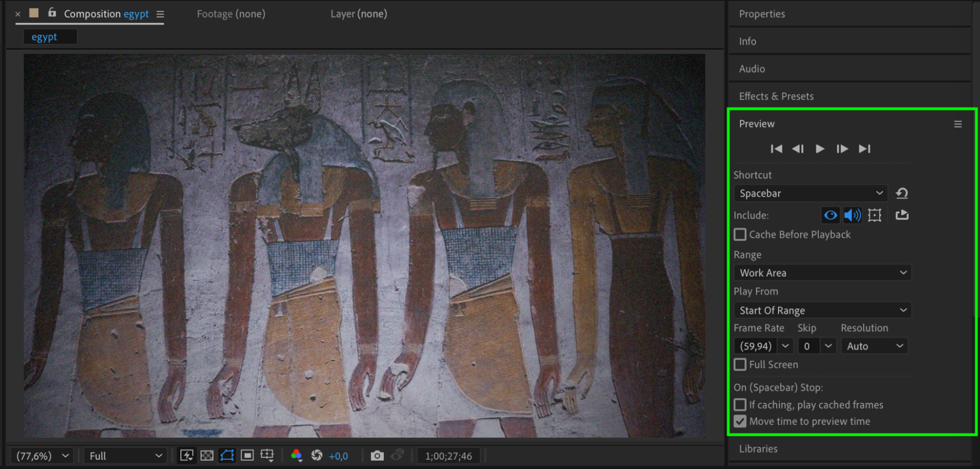Switch to the Footage (none) tab
This screenshot has height=469, width=980.
coord(231,14)
